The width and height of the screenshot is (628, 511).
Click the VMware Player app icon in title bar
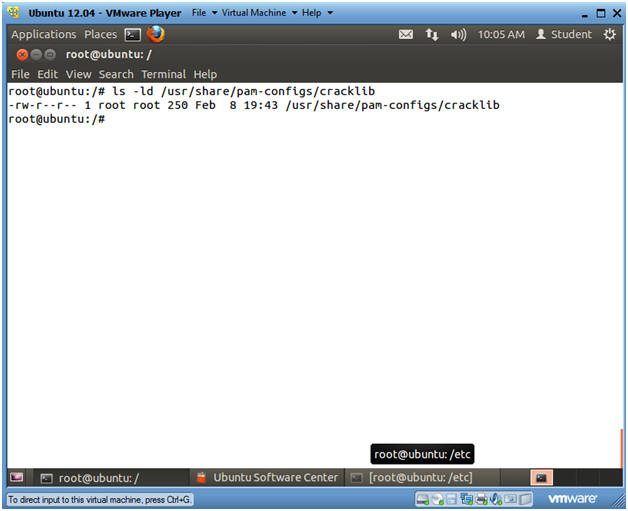pyautogui.click(x=14, y=12)
